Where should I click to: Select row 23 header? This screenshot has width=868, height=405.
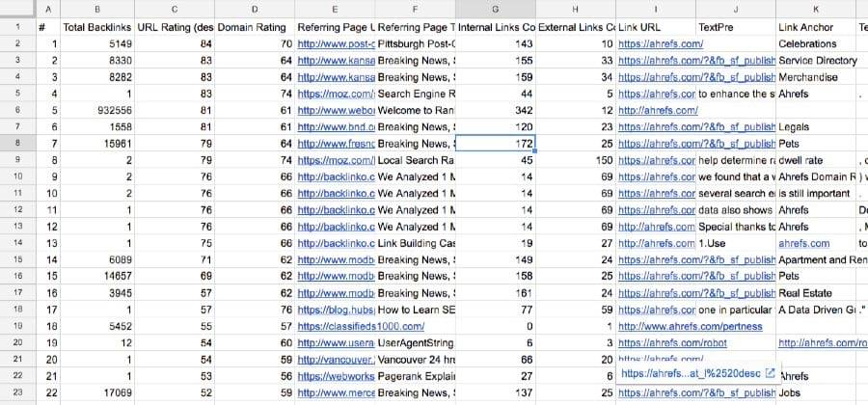17,392
